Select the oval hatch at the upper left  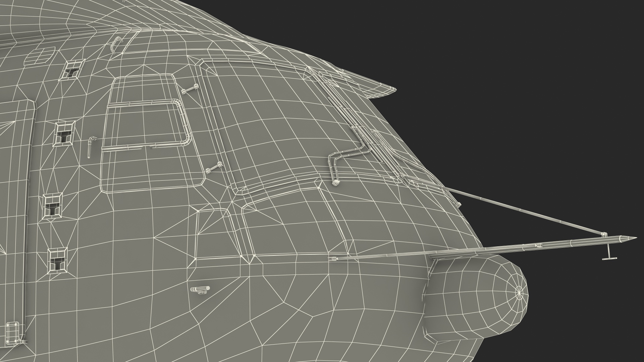40,55
